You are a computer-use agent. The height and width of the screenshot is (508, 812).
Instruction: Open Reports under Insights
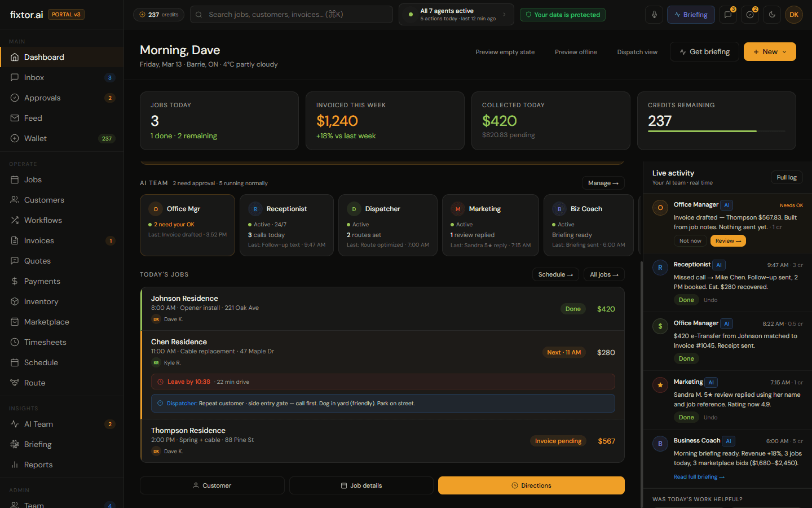coord(37,464)
